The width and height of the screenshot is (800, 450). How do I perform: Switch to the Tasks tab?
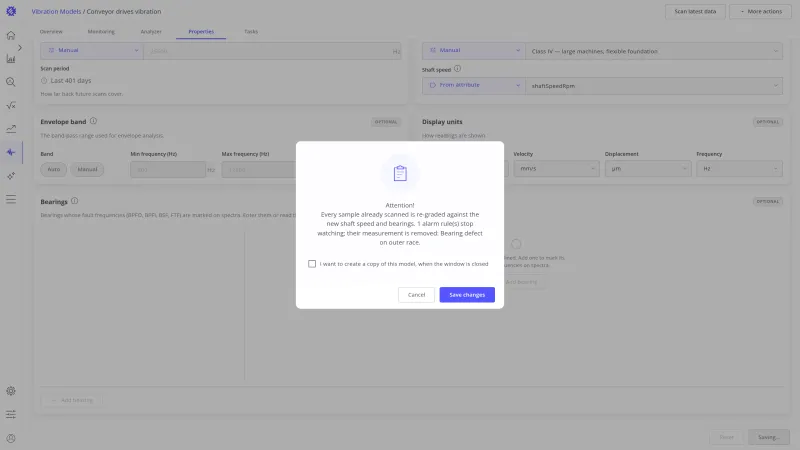[x=251, y=32]
